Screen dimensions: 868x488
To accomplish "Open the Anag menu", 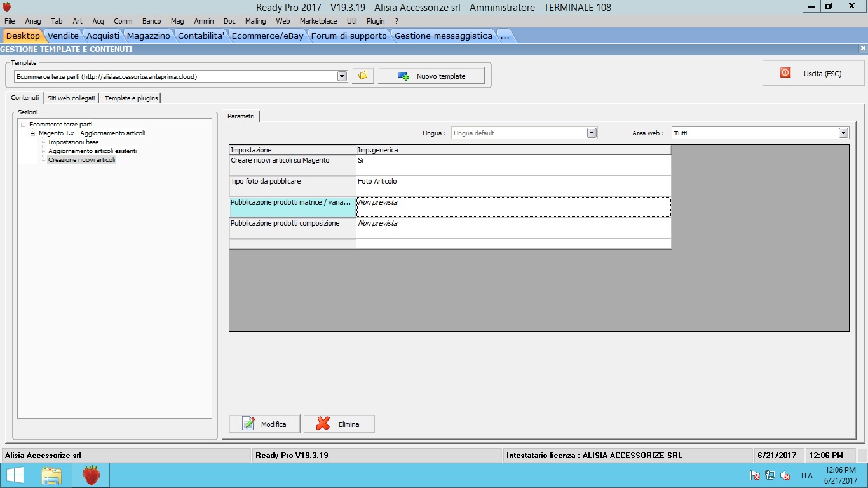I will coord(33,21).
